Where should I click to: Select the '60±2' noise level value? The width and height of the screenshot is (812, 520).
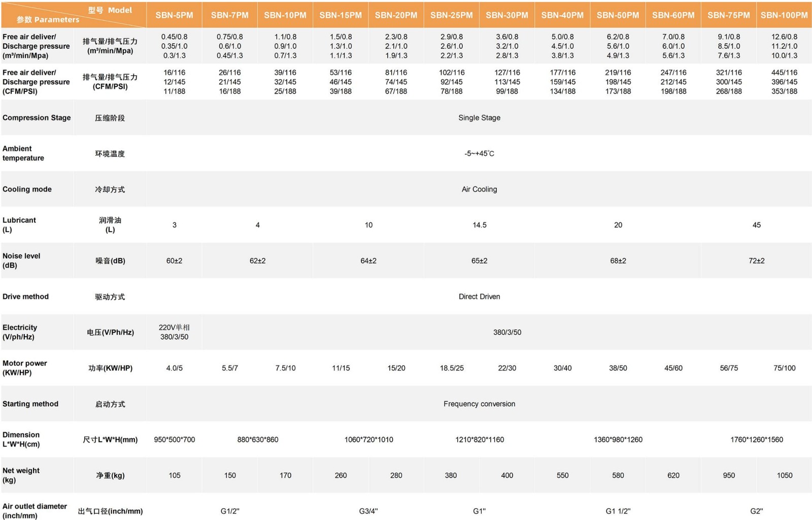[174, 261]
